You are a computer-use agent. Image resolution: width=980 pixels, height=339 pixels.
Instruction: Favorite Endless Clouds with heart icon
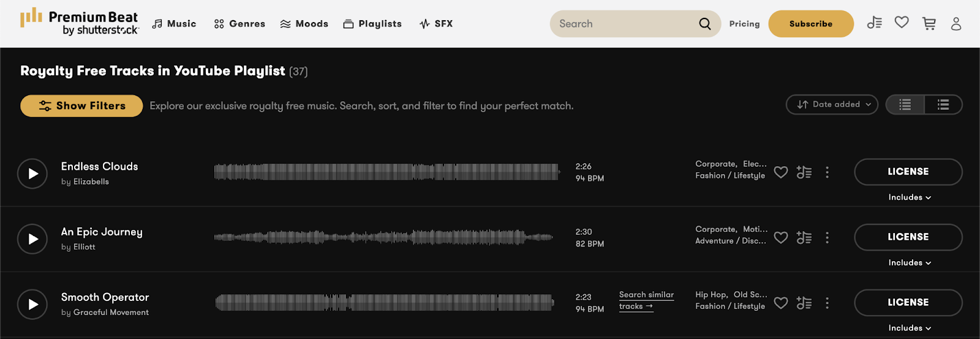[781, 172]
